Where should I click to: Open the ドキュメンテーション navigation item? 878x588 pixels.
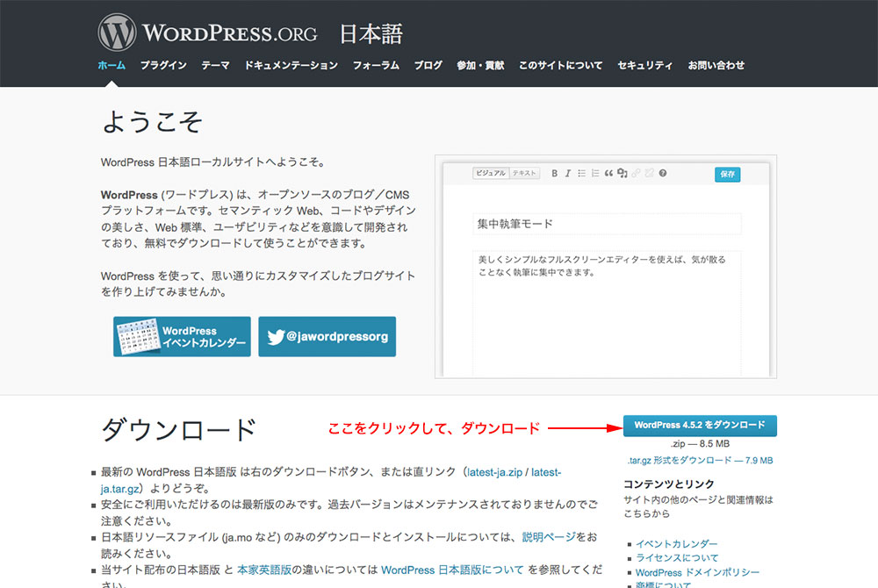[x=291, y=66]
